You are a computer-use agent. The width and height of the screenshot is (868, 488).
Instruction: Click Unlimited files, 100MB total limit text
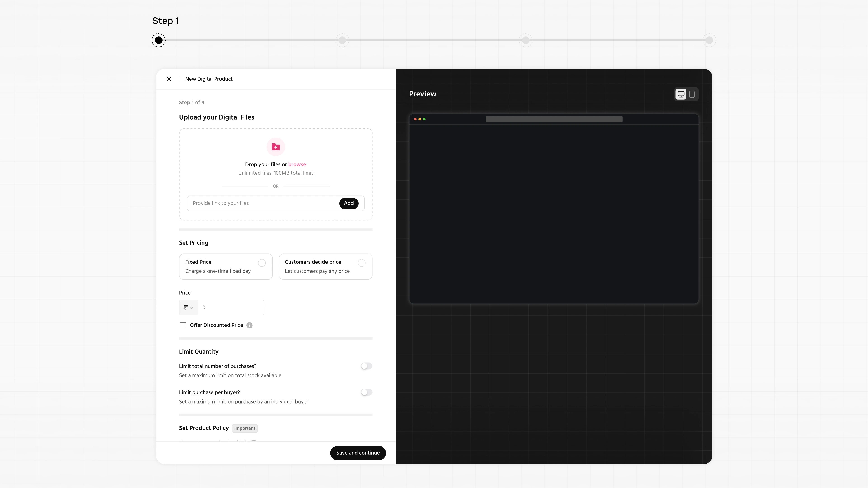click(276, 173)
